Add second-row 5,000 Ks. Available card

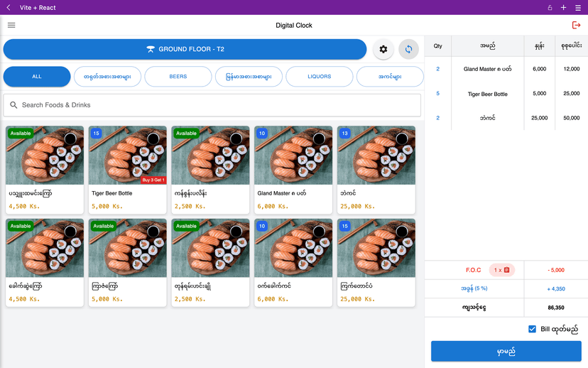click(x=128, y=263)
